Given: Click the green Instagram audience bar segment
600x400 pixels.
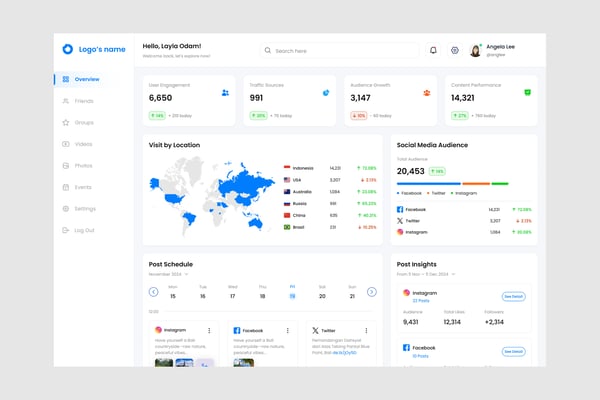Looking at the screenshot, I should [500, 184].
